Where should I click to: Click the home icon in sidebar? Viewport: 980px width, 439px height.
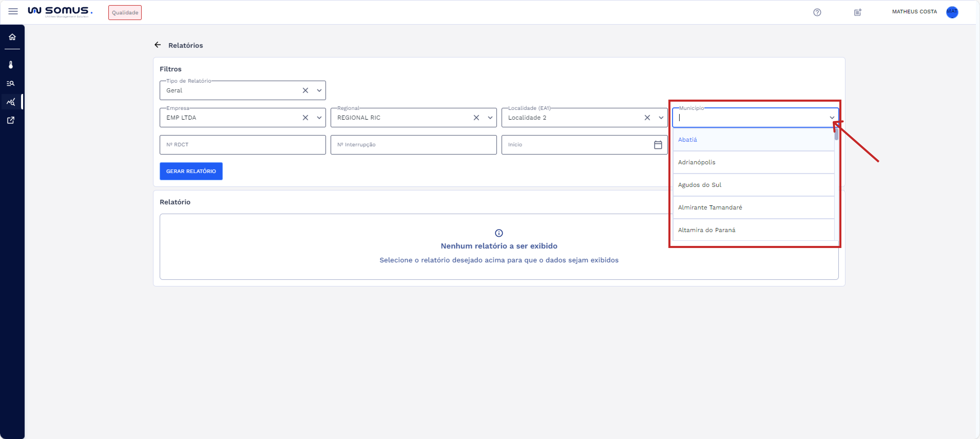tap(12, 37)
